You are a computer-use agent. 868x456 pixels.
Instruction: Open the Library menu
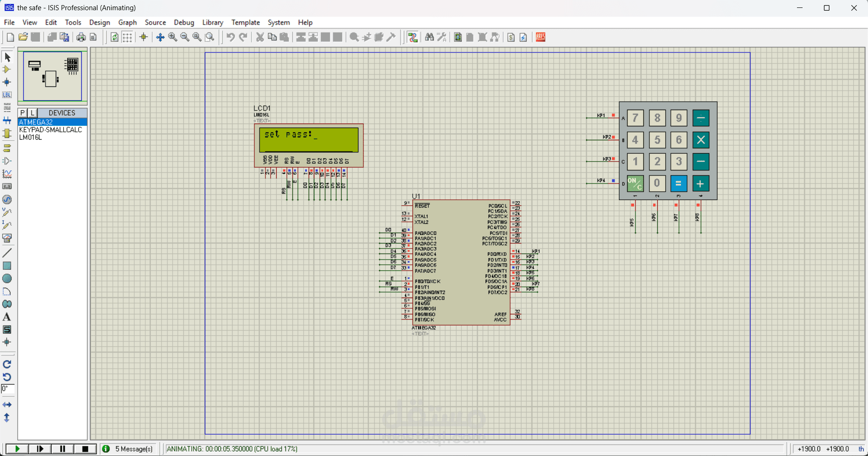point(213,22)
